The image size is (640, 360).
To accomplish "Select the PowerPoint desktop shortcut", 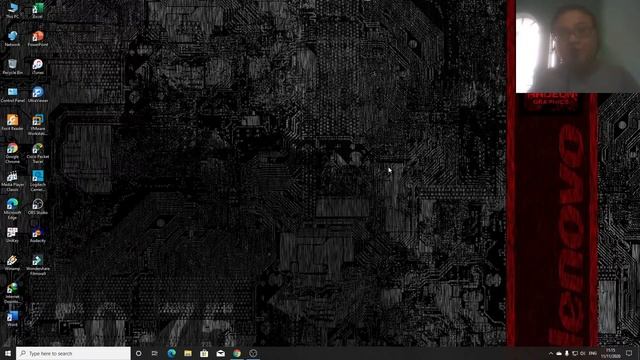I will [x=38, y=38].
